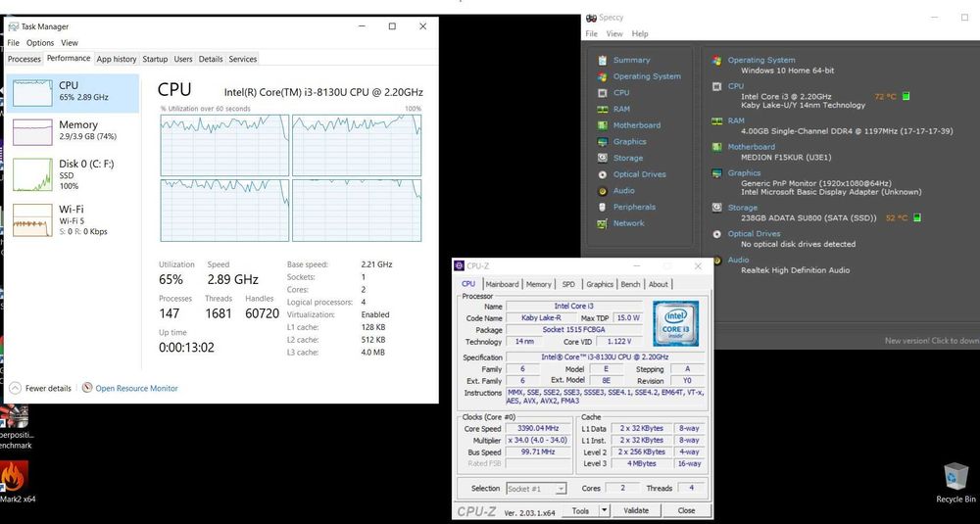Open Optical Drives heading in Speccy summary
The width and height of the screenshot is (980, 524).
pos(755,233)
